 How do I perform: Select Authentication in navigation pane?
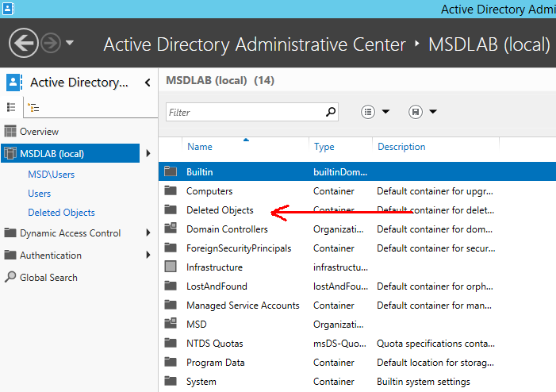pyautogui.click(x=50, y=256)
